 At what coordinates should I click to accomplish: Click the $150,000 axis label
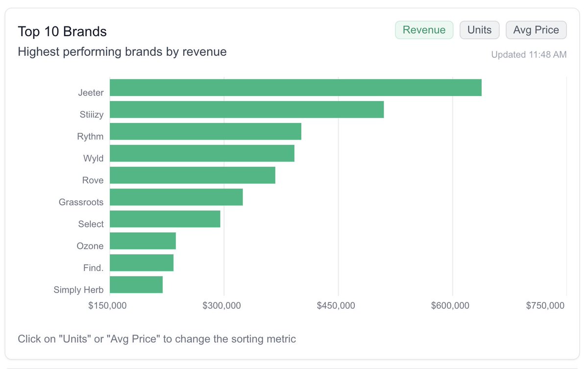coord(107,306)
